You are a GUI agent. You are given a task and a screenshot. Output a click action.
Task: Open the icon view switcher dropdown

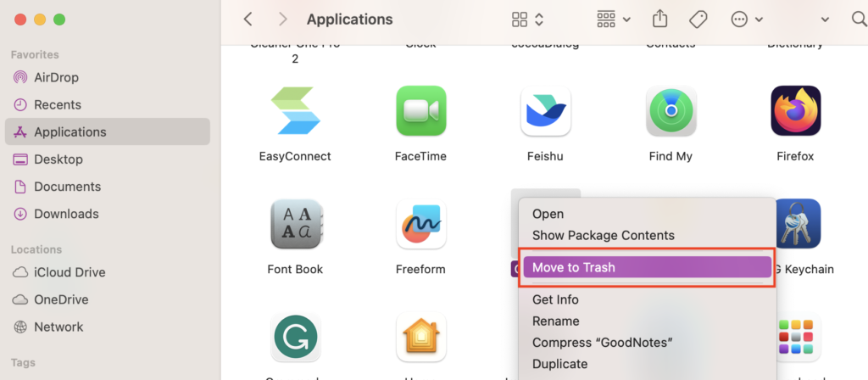pyautogui.click(x=528, y=19)
